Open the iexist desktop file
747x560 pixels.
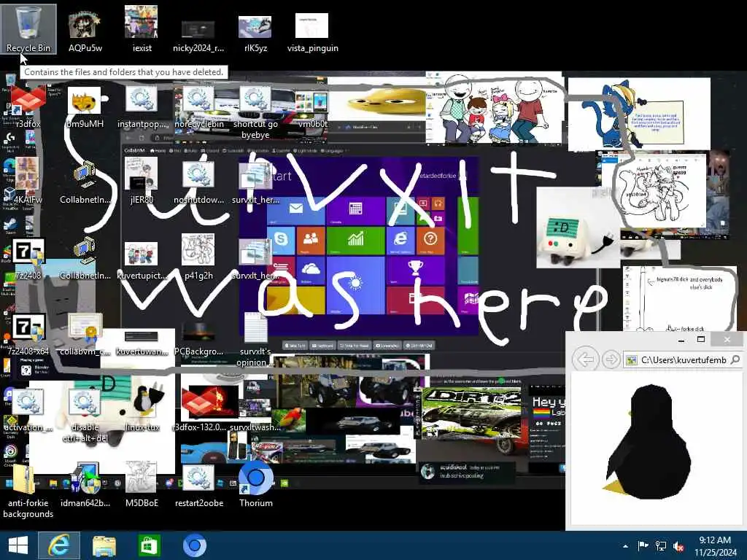[x=142, y=28]
